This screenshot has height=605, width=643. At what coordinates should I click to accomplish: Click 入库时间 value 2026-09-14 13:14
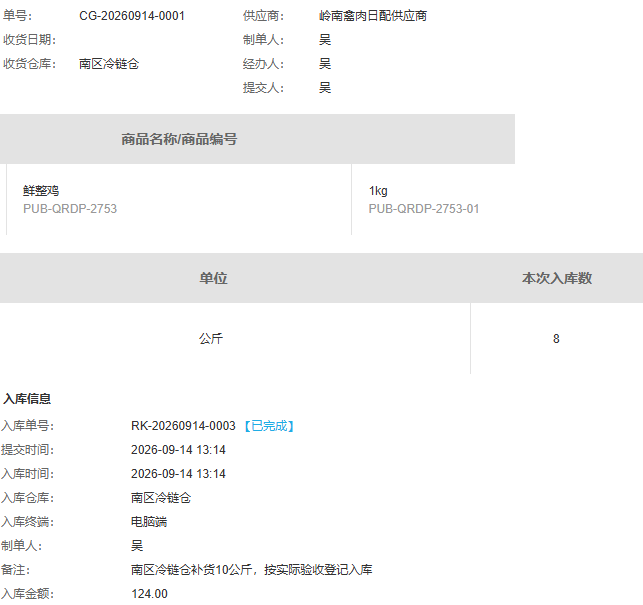click(178, 474)
